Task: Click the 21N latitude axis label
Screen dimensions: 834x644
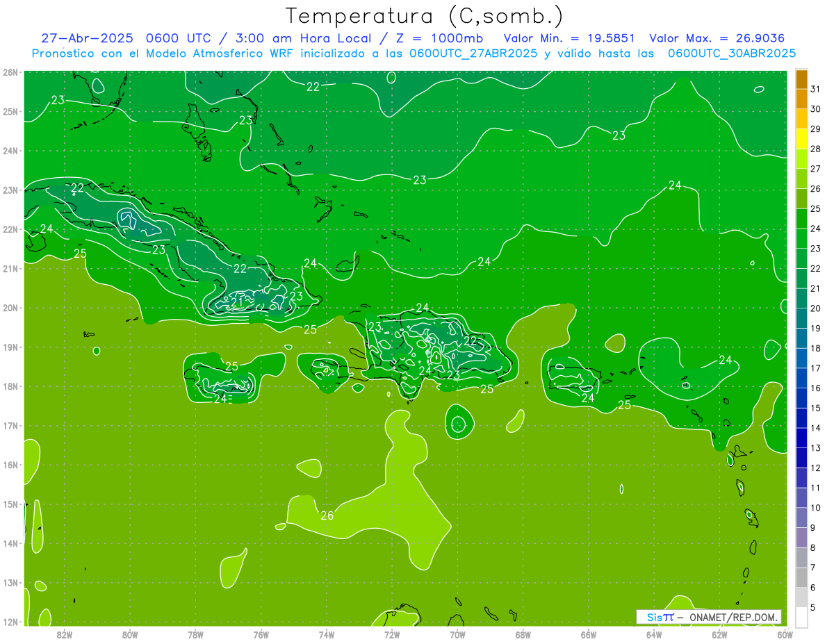Action: tap(10, 269)
